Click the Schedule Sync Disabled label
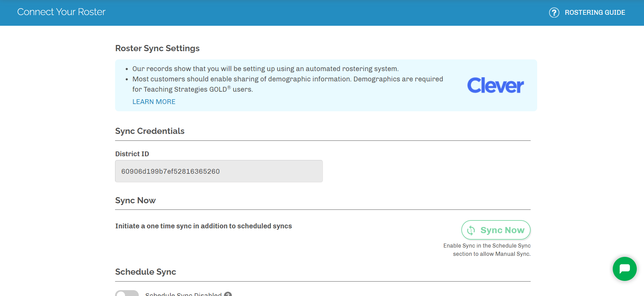The width and height of the screenshot is (644, 296). coord(183,294)
